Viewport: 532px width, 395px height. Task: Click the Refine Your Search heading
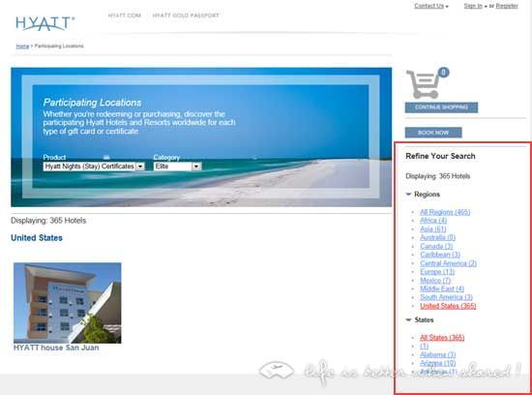coord(440,156)
